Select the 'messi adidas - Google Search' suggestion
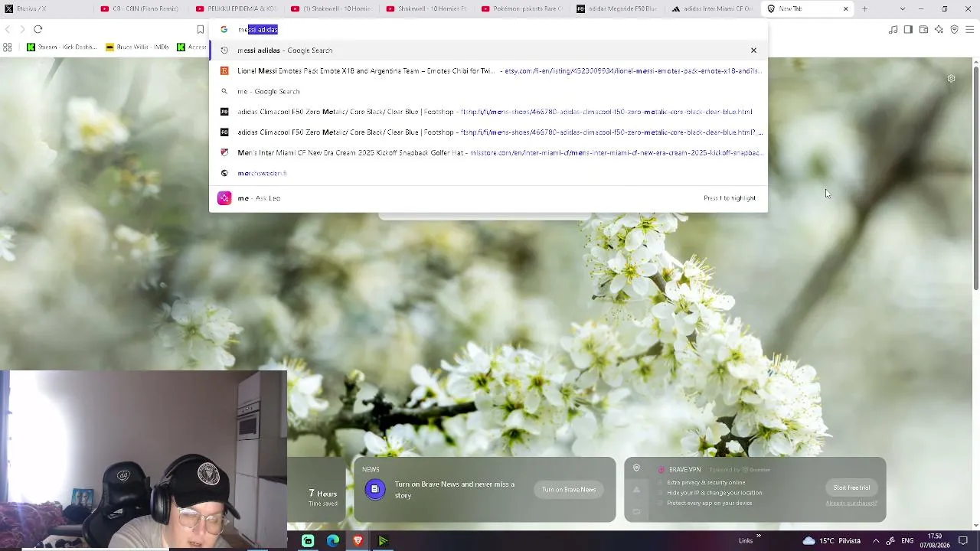This screenshot has height=551, width=980. [488, 51]
